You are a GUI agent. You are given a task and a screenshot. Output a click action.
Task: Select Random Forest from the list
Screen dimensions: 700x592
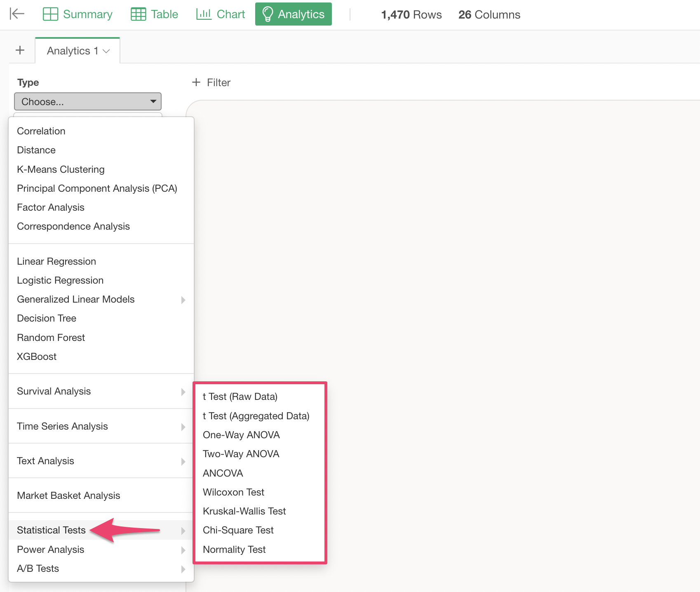tap(51, 338)
